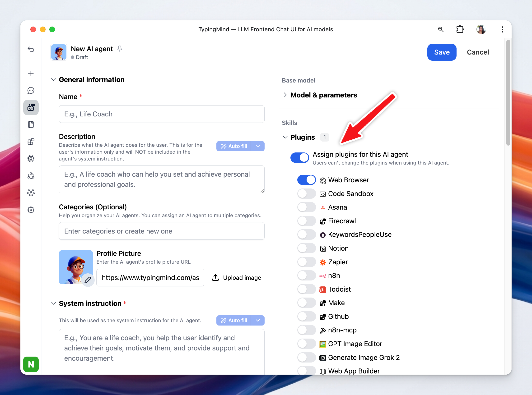
Task: Switch on the GPT Image Editor toggle
Action: coord(307,344)
